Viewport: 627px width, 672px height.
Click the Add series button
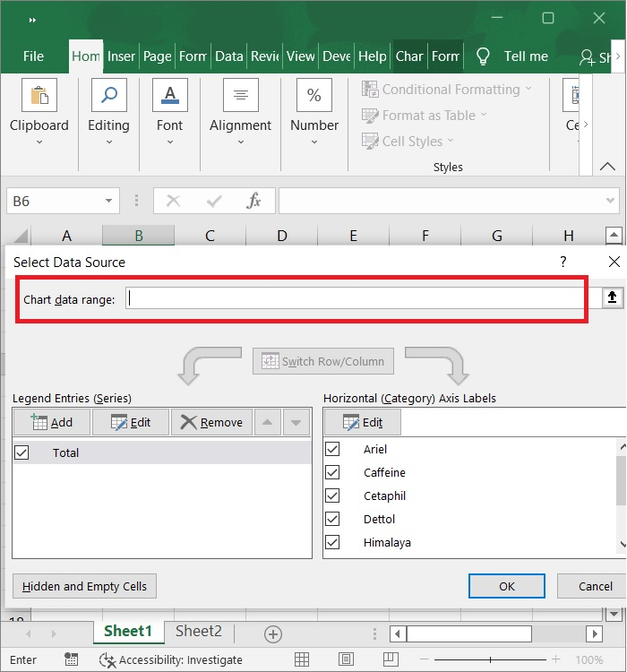(x=52, y=422)
